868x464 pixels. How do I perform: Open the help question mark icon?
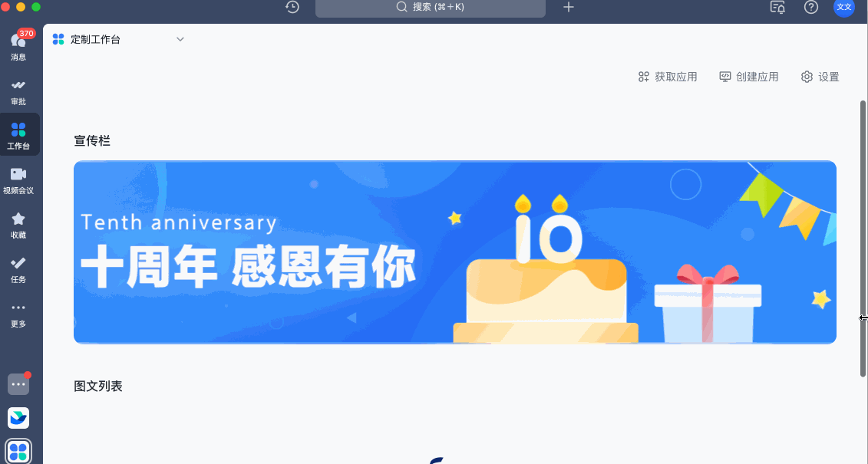811,7
